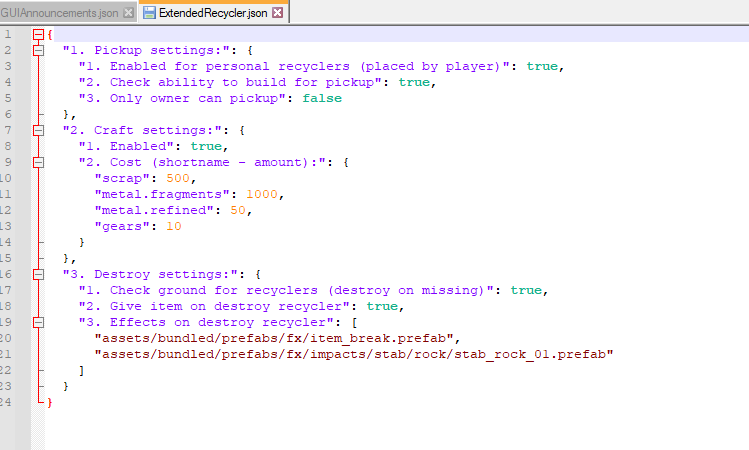
Task: Click line number 7 in the margin
Action: coord(8,130)
